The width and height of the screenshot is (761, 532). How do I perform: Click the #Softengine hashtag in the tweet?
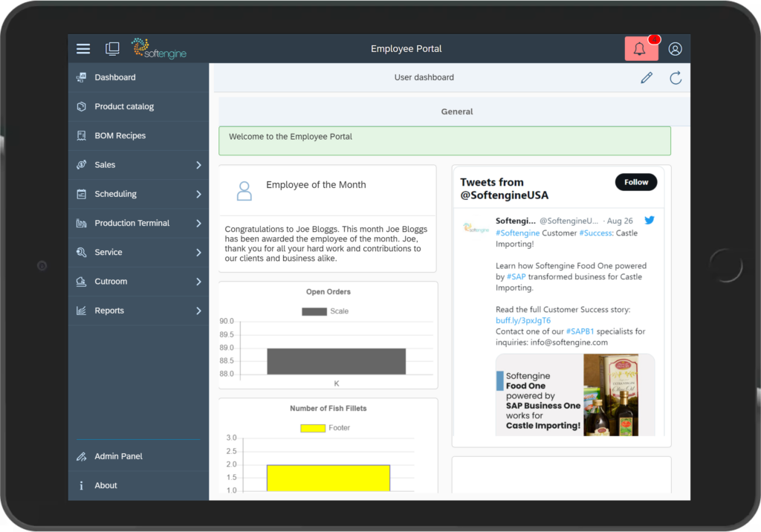click(518, 233)
